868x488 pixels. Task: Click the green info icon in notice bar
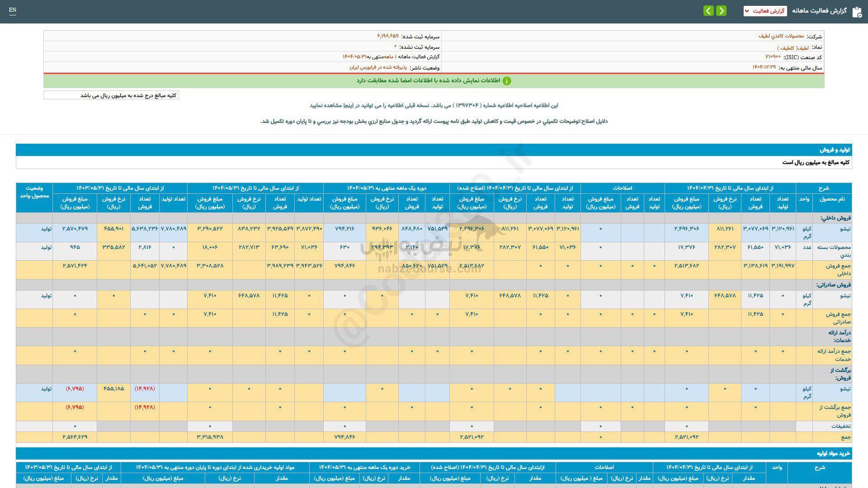507,81
